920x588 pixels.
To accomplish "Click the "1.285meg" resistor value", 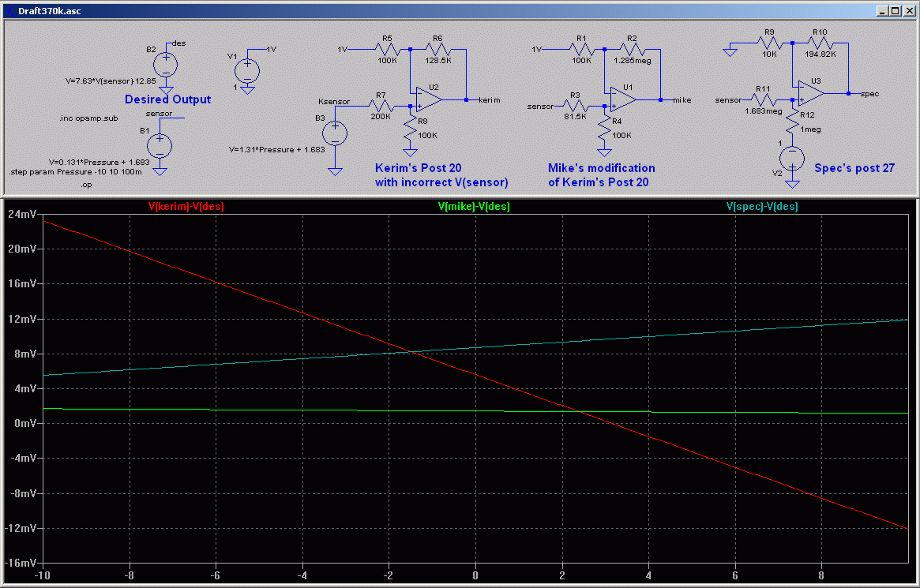I will (633, 61).
